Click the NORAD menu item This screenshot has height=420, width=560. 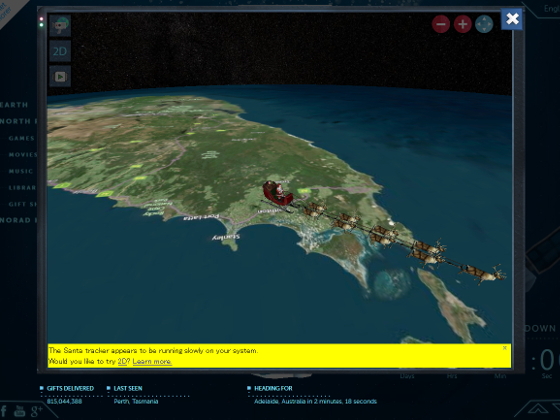[18, 220]
